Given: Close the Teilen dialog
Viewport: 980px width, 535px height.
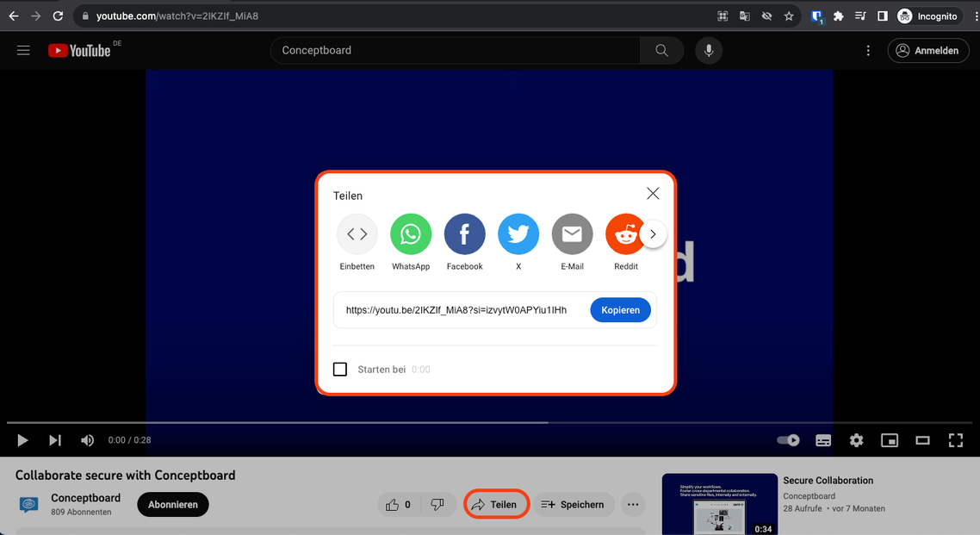Looking at the screenshot, I should [653, 194].
